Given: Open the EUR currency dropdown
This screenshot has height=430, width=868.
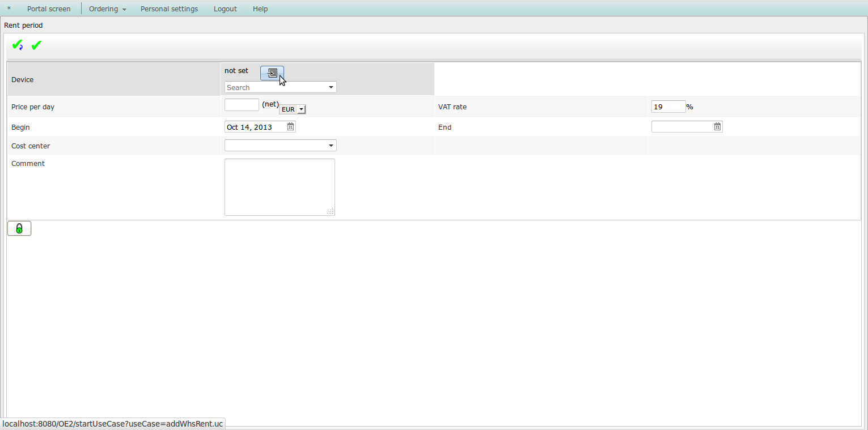Looking at the screenshot, I should [293, 109].
